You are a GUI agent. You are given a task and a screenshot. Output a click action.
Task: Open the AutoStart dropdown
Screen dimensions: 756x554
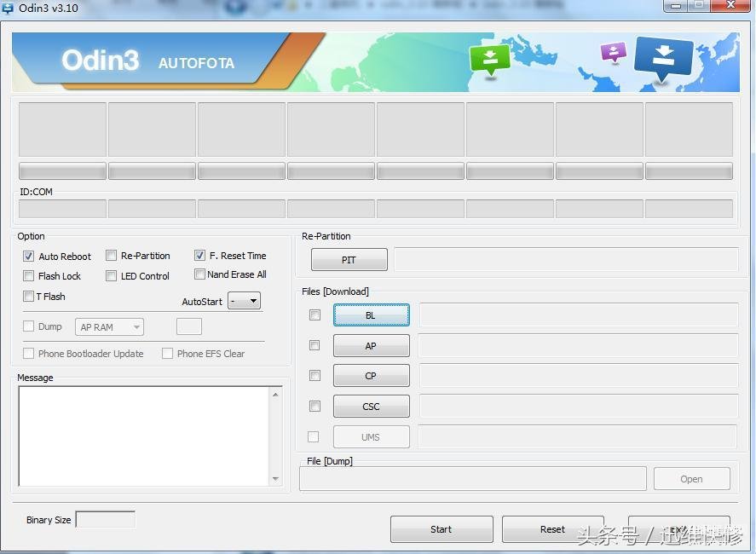[x=244, y=301]
